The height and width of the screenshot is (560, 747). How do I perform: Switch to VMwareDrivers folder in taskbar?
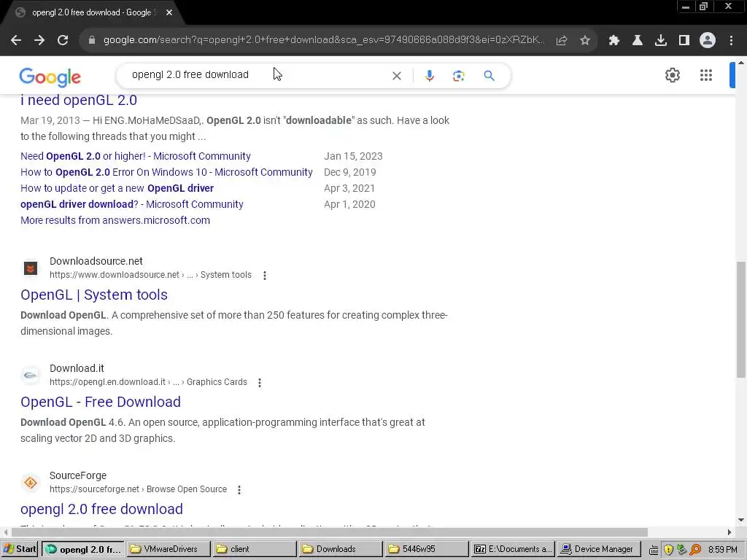click(x=169, y=549)
